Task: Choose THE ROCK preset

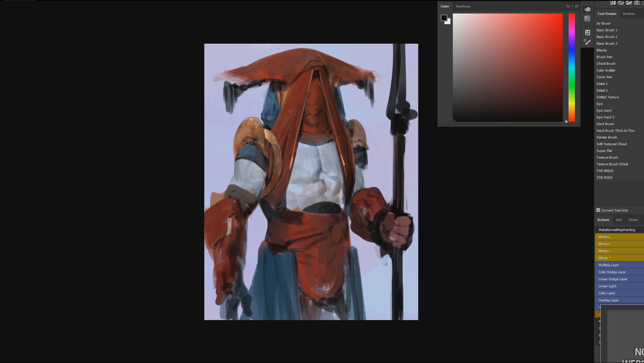Action: point(619,178)
